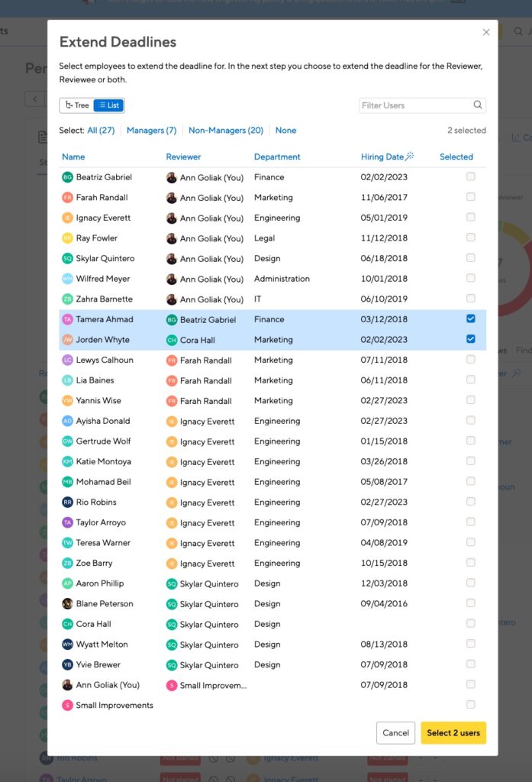Image resolution: width=532 pixels, height=782 pixels.
Task: Click Cora Hall reviewer avatar in Jorden Whyte row
Action: [x=172, y=340]
